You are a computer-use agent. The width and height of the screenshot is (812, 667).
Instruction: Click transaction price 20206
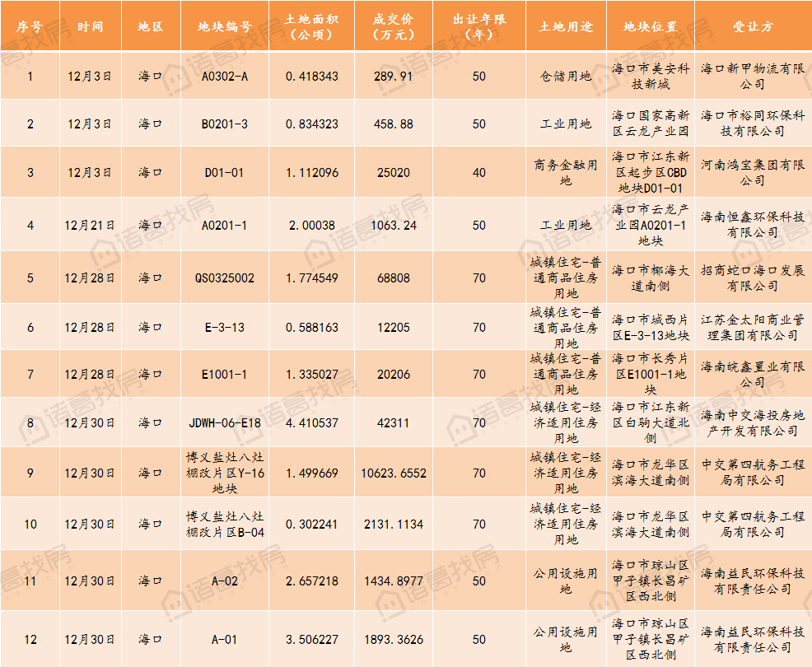[394, 374]
